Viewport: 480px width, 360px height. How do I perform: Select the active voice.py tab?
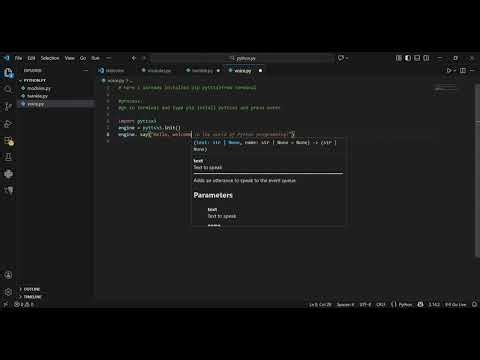pos(243,70)
